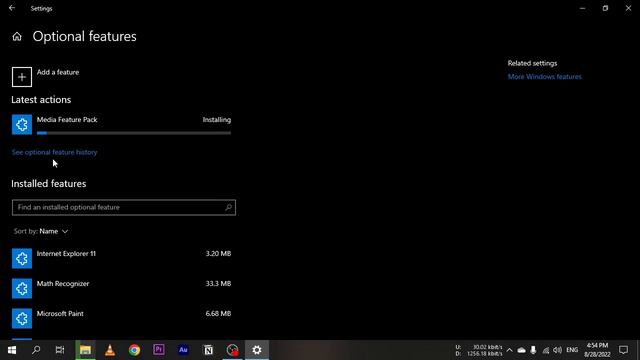This screenshot has height=360, width=640.
Task: Open More Windows features link
Action: 544,77
